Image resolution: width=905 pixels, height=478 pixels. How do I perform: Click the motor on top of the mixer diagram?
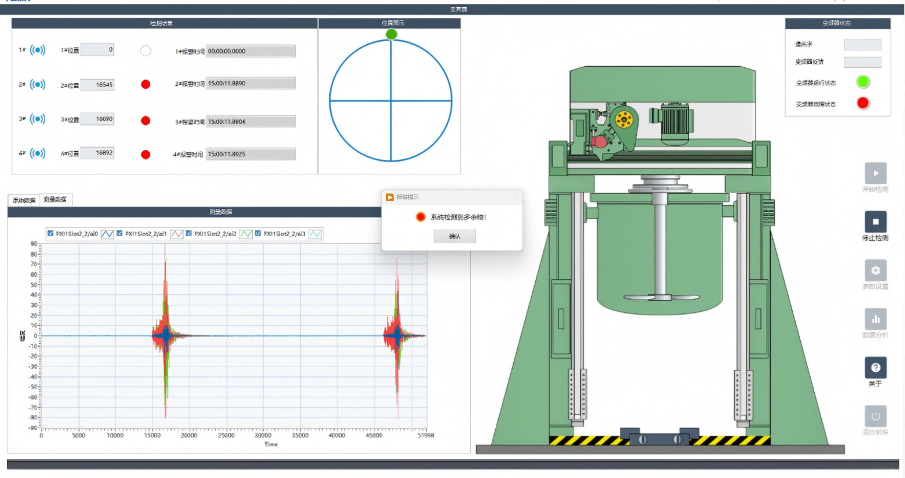pos(673,122)
